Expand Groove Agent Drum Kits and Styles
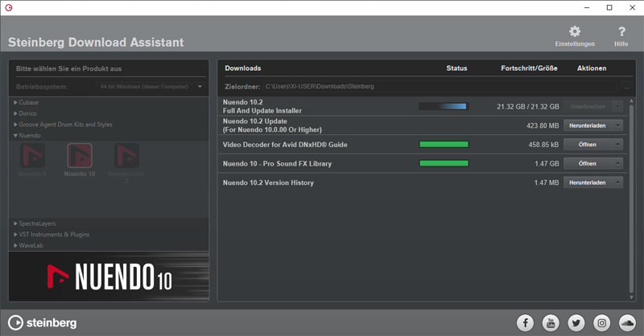Viewport: 644px width, 336px height. point(15,125)
